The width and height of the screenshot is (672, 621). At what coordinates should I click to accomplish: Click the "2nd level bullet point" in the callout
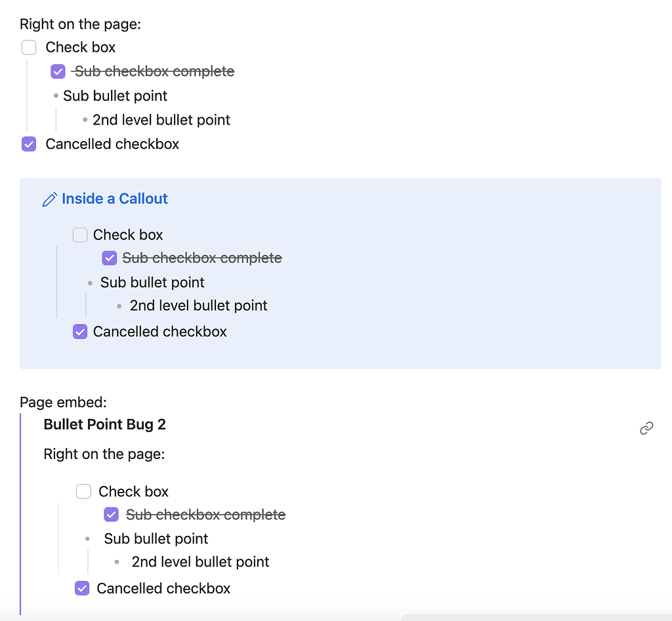(198, 306)
